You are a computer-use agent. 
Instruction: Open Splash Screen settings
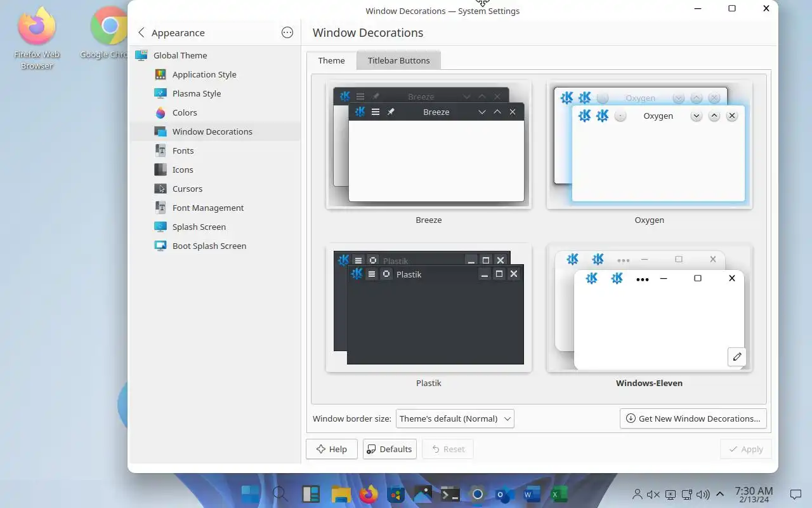point(215,227)
